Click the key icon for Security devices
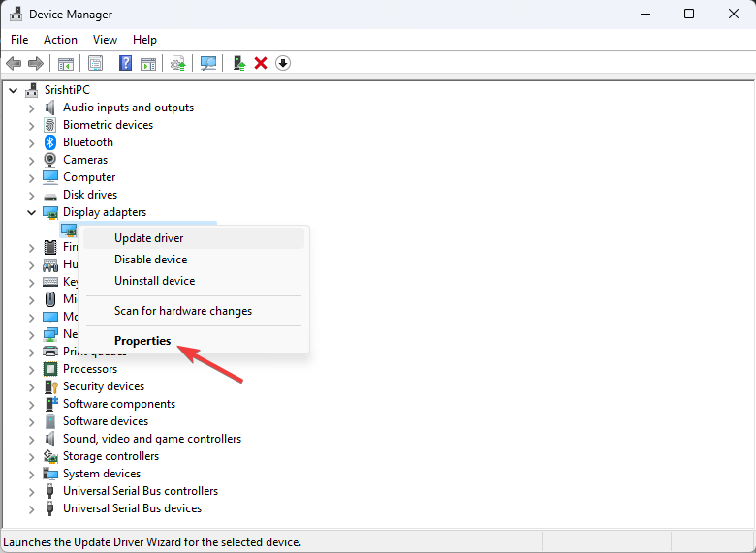The height and width of the screenshot is (553, 756). pyautogui.click(x=50, y=386)
